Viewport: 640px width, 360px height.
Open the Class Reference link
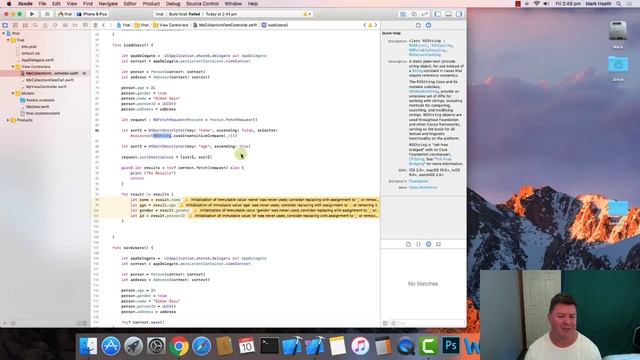[423, 187]
